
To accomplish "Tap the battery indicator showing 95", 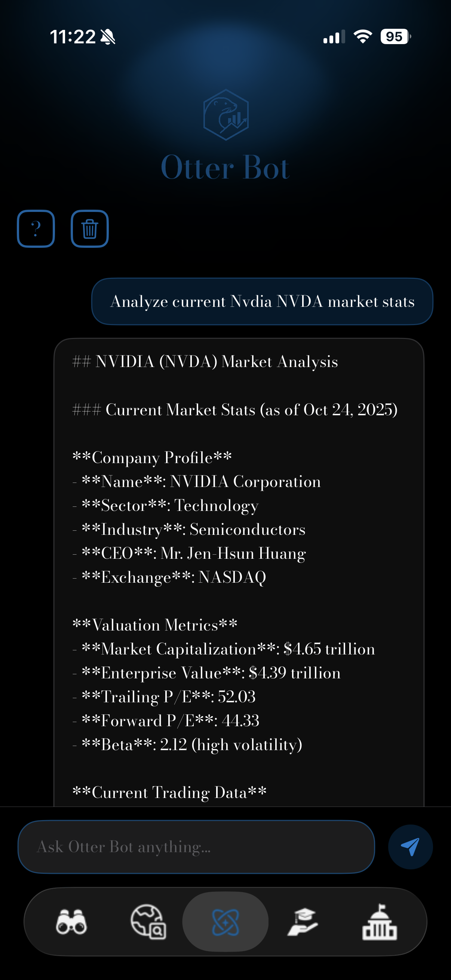I will [x=395, y=37].
